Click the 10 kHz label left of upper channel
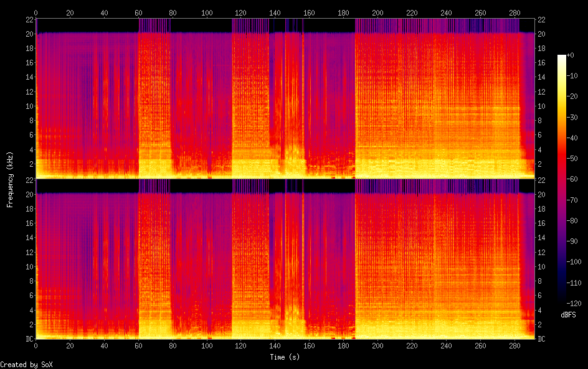 [29, 106]
